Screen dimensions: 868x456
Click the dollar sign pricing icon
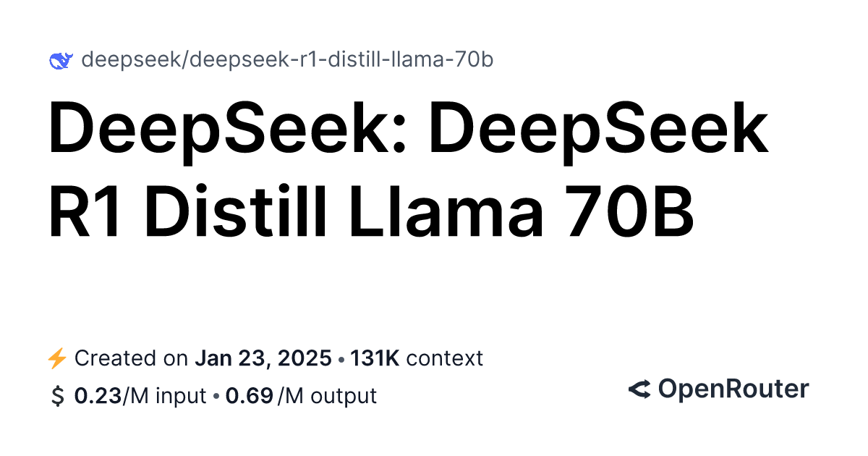(x=57, y=396)
